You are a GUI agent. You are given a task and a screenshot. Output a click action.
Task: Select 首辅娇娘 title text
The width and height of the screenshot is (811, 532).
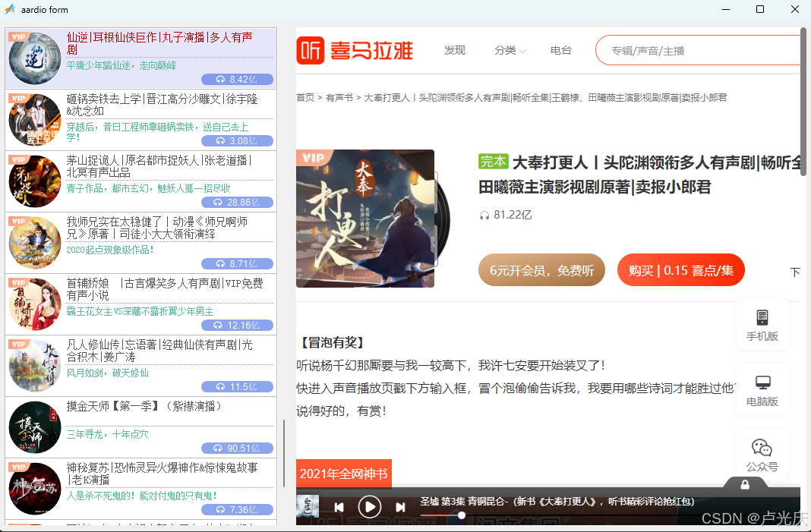(165, 289)
